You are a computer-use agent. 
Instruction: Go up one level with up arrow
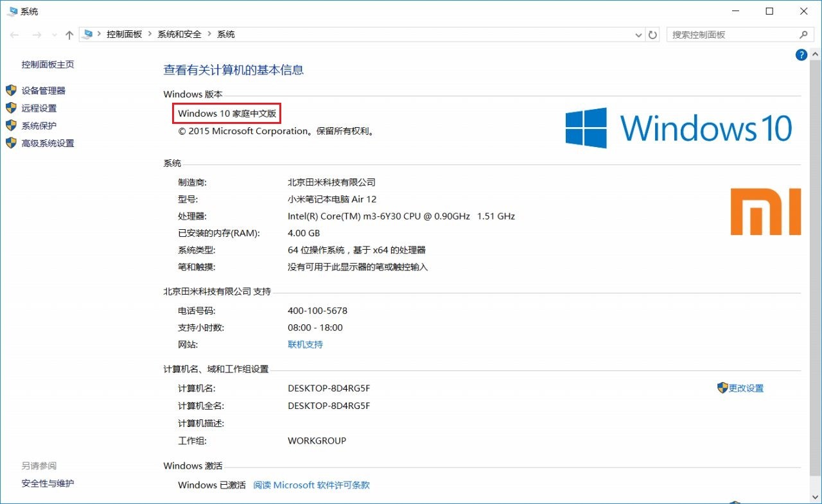click(x=69, y=35)
